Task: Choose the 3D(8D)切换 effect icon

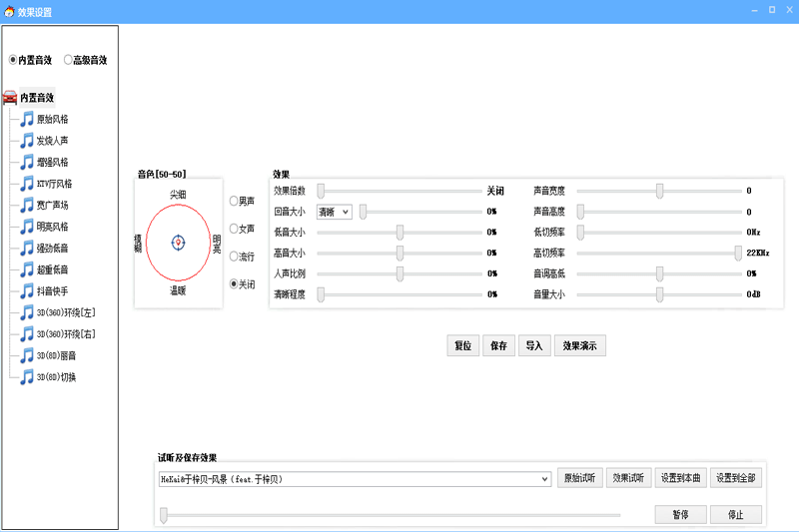Action: pos(27,377)
